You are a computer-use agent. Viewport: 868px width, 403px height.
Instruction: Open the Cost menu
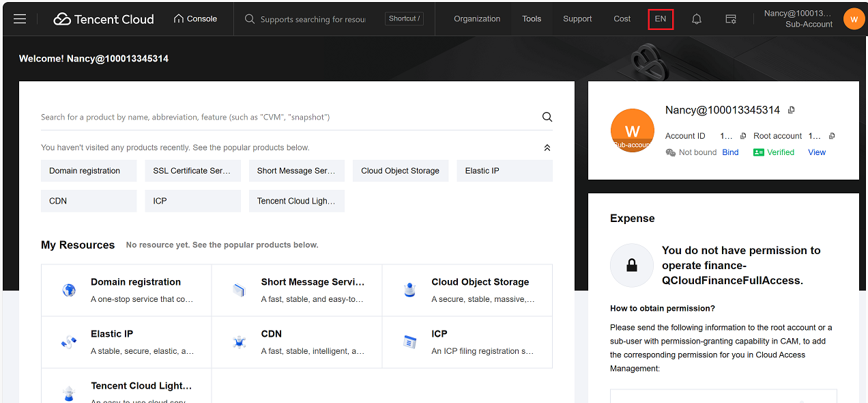tap(622, 18)
